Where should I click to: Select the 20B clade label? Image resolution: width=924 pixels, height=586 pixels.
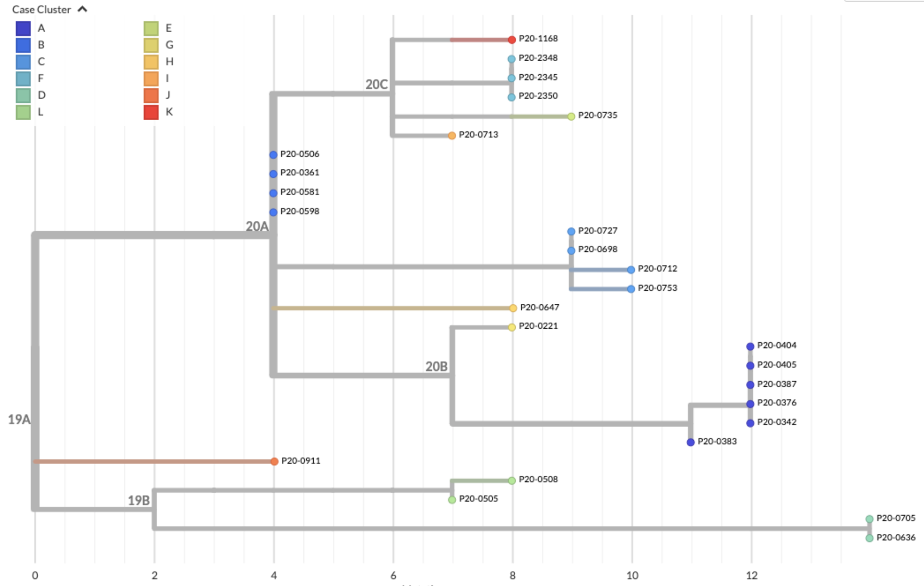436,367
